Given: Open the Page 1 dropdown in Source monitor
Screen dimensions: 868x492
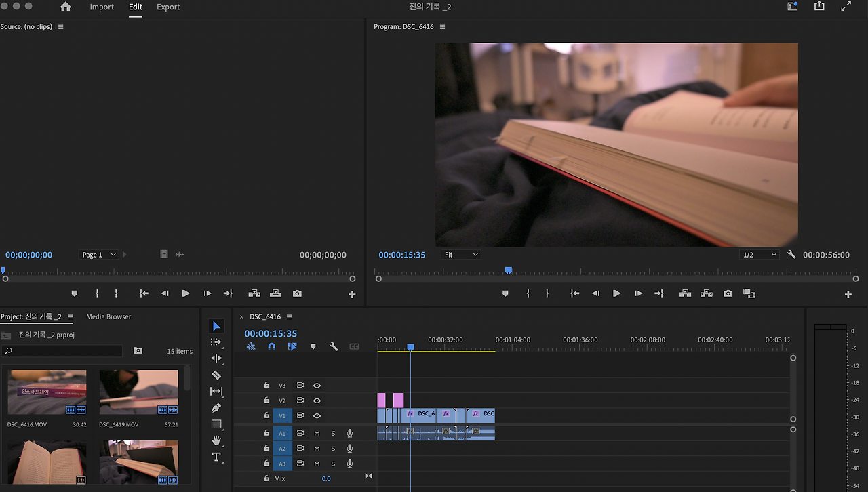Looking at the screenshot, I should click(99, 255).
